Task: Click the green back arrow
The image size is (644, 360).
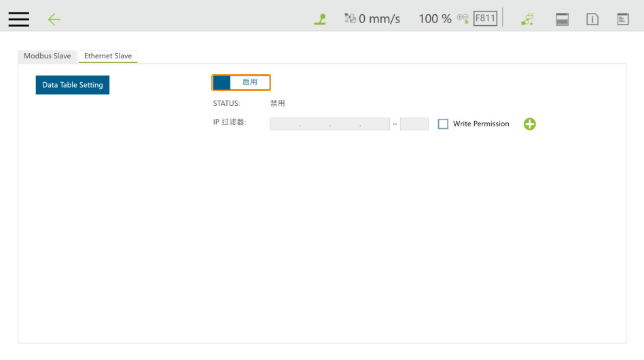Action: [x=54, y=19]
